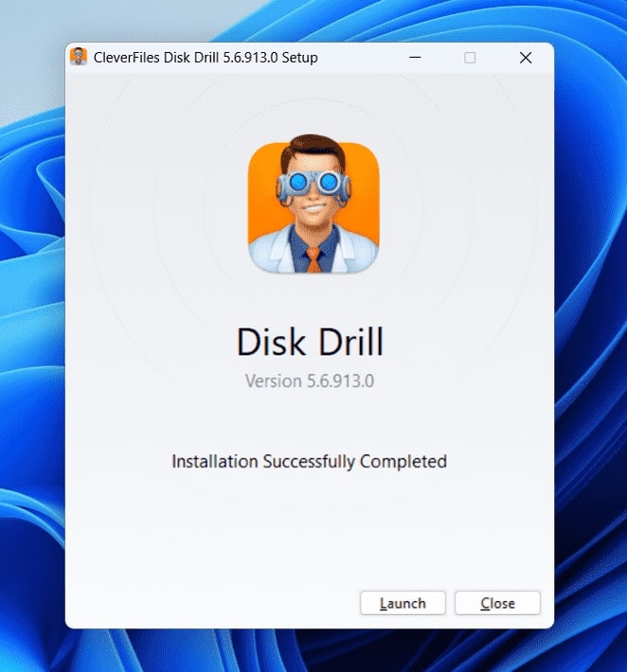Click the large Disk Drill mascot logo
Screen dimensions: 627x672
coord(313,204)
